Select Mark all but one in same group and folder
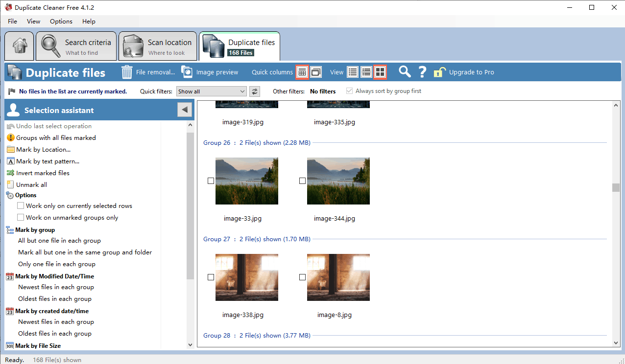The height and width of the screenshot is (364, 625). coord(85,252)
